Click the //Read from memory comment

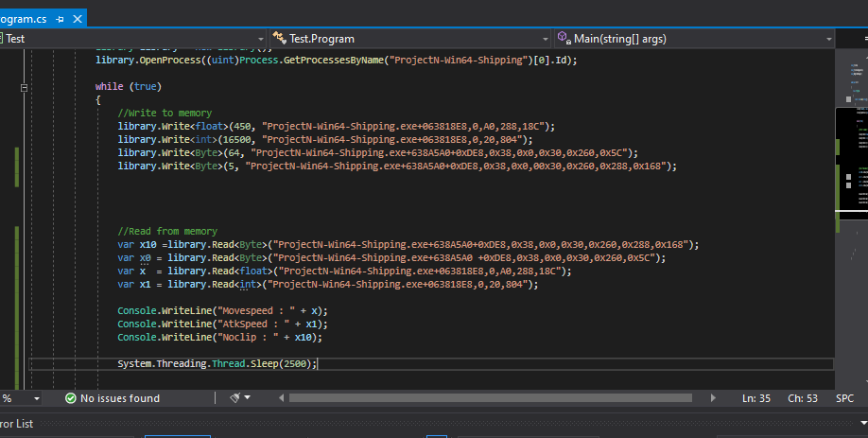[167, 232]
